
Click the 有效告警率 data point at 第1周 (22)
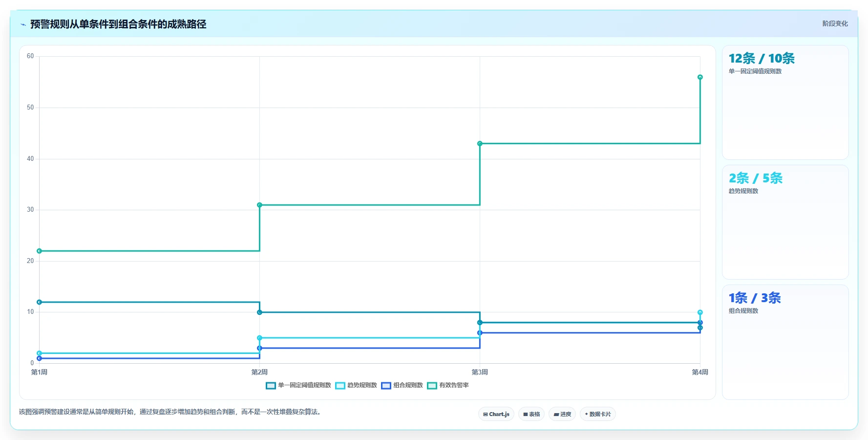pyautogui.click(x=40, y=251)
